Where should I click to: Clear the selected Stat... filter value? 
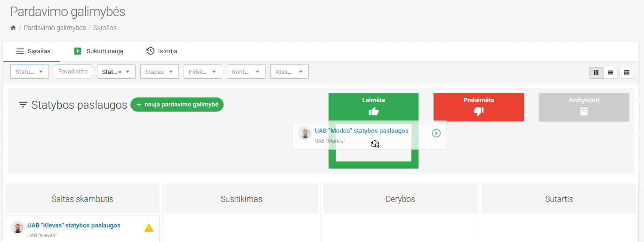pyautogui.click(x=120, y=72)
